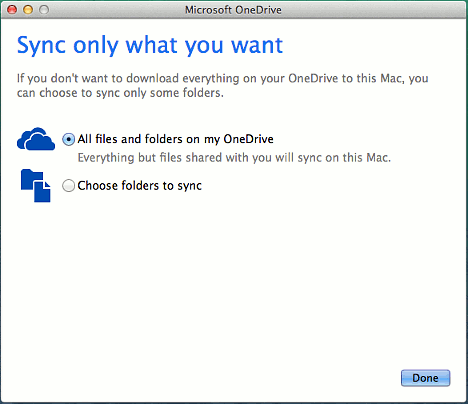This screenshot has height=404, width=468.
Task: Click the gray disabled zoom button
Action: [44, 10]
